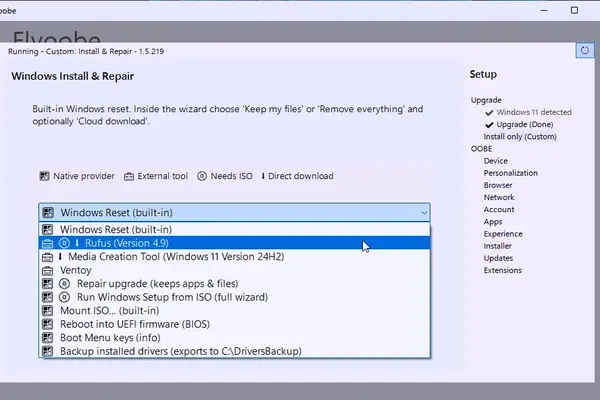Image resolution: width=600 pixels, height=400 pixels.
Task: Go to the Network page
Action: pyautogui.click(x=499, y=198)
